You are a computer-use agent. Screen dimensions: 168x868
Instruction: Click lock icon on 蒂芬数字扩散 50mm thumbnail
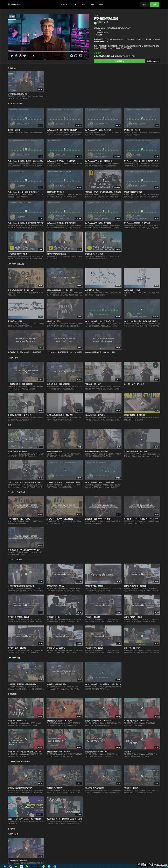pyautogui.click(x=65, y=574)
